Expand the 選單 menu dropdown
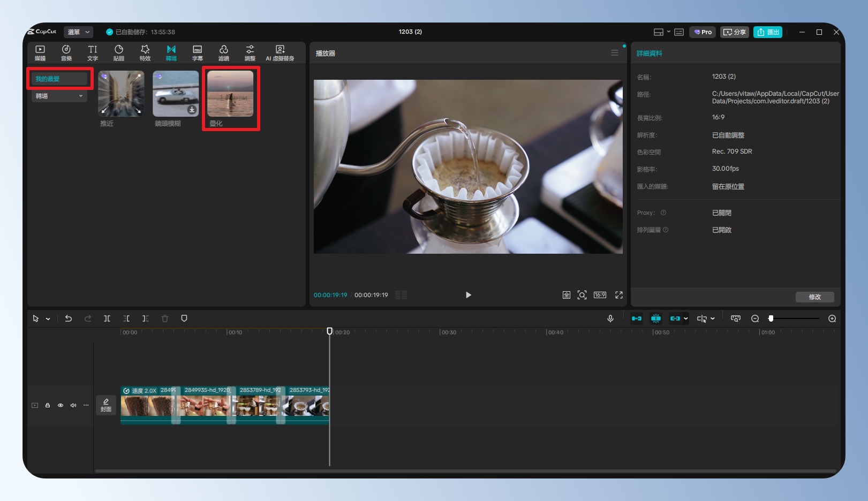The height and width of the screenshot is (501, 868). (78, 32)
